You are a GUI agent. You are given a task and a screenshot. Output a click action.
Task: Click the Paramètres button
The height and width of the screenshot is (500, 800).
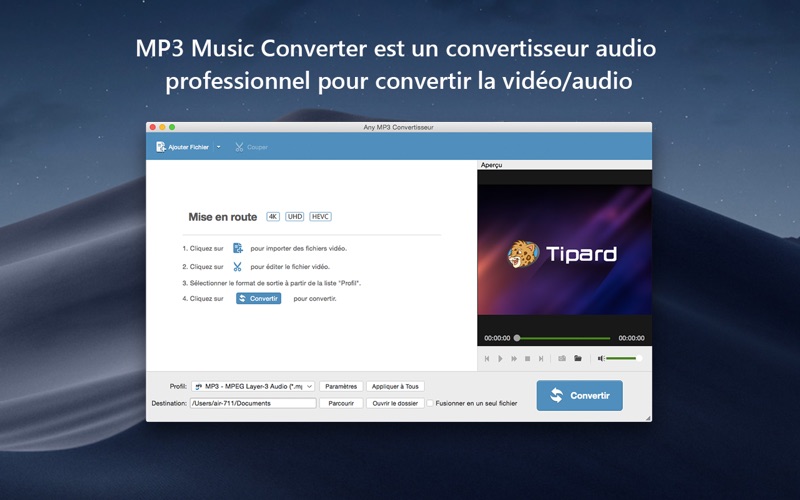(x=341, y=386)
